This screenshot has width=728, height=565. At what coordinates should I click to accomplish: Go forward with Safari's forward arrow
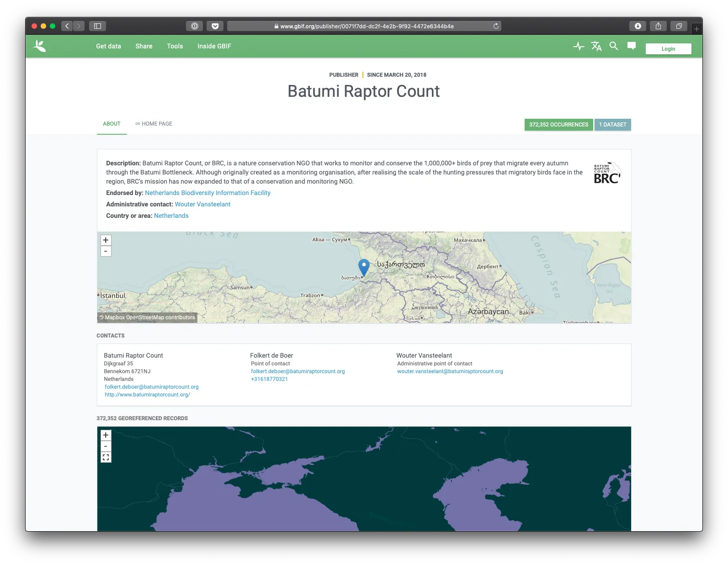[x=79, y=26]
